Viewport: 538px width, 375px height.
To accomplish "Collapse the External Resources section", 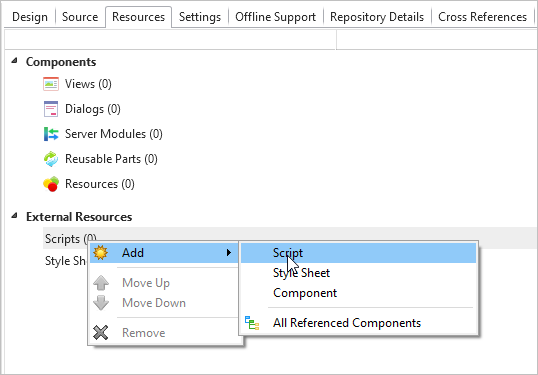I will (x=14, y=216).
